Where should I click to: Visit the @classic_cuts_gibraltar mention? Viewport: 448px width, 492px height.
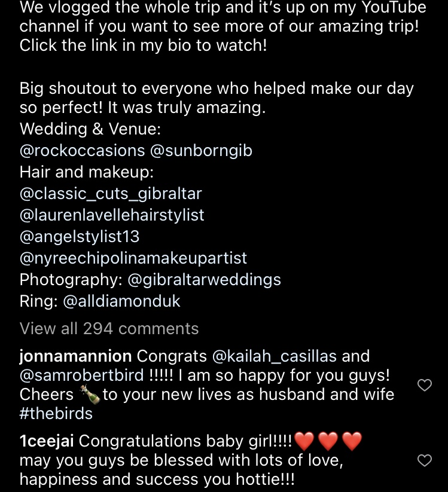pyautogui.click(x=111, y=194)
